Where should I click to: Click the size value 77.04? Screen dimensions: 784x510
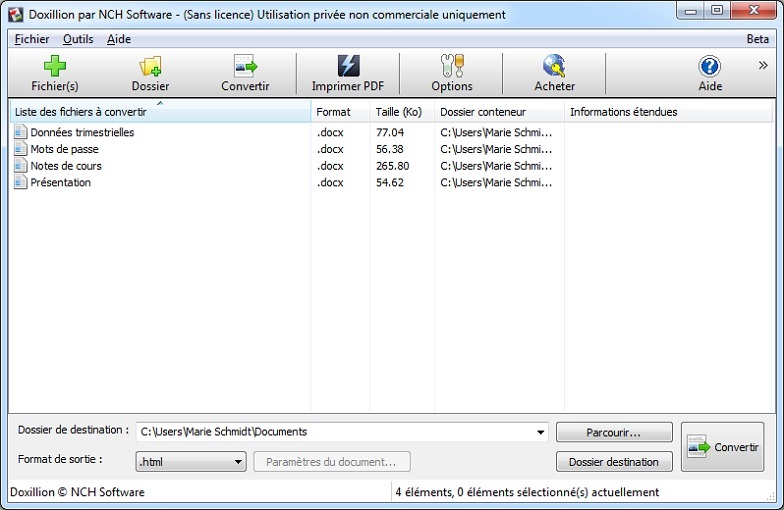tap(390, 132)
